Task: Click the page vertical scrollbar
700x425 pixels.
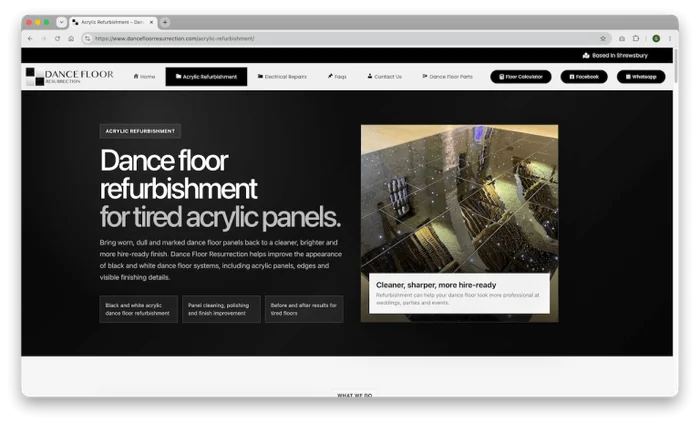Action: coord(676,66)
